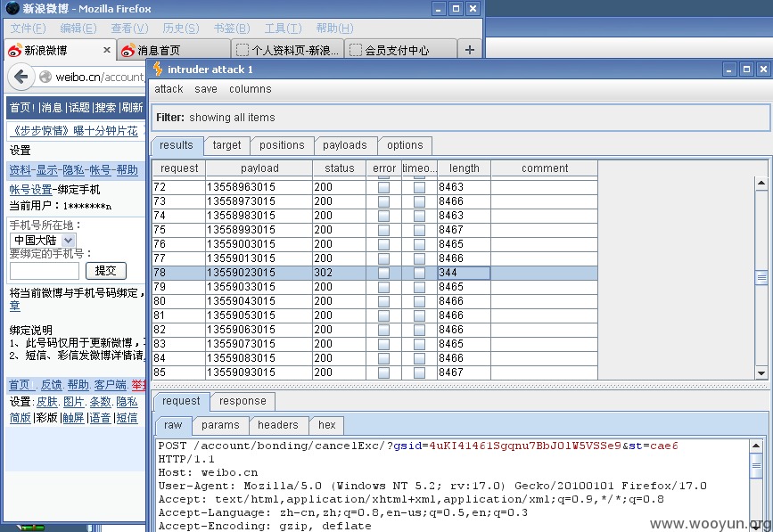This screenshot has width=773, height=532.
Task: Click the Firefox window title icon
Action: point(12,8)
